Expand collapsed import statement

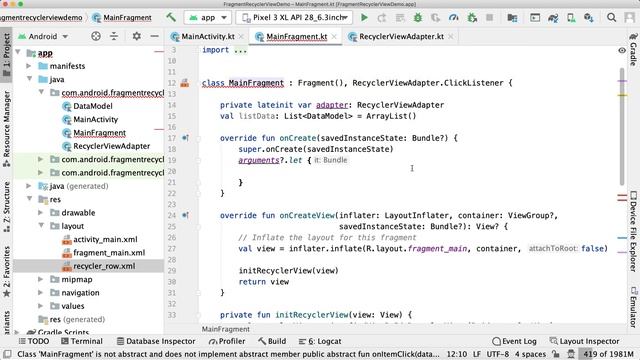tap(240, 50)
